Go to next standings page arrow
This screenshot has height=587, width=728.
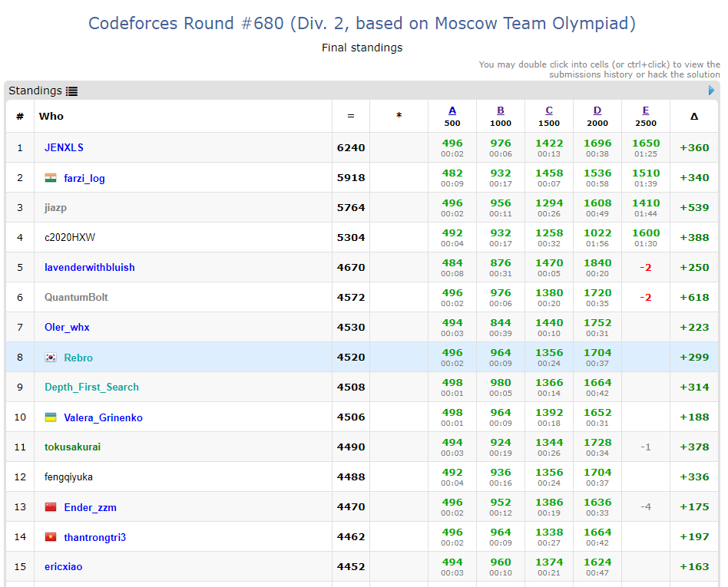tap(711, 91)
